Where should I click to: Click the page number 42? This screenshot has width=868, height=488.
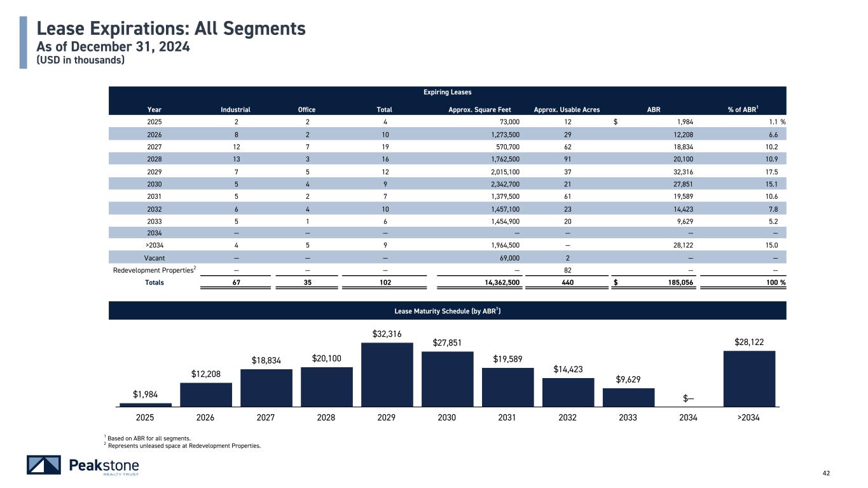tap(845, 473)
